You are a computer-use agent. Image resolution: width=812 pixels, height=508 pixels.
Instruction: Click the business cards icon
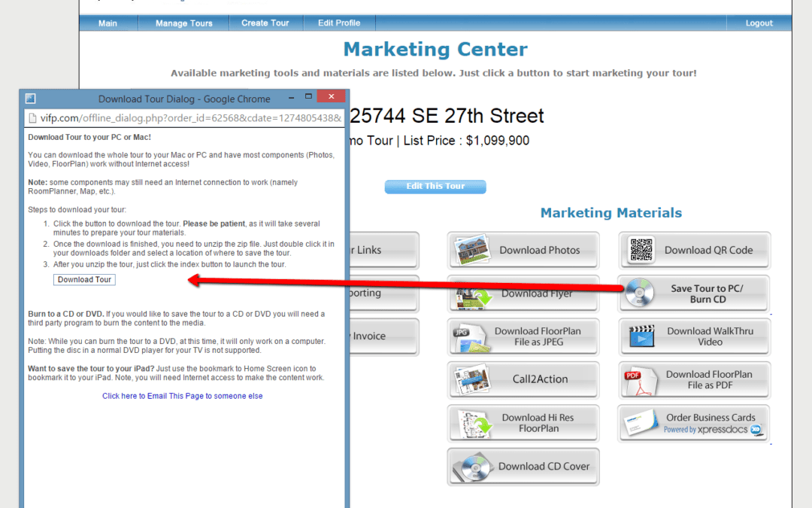639,423
